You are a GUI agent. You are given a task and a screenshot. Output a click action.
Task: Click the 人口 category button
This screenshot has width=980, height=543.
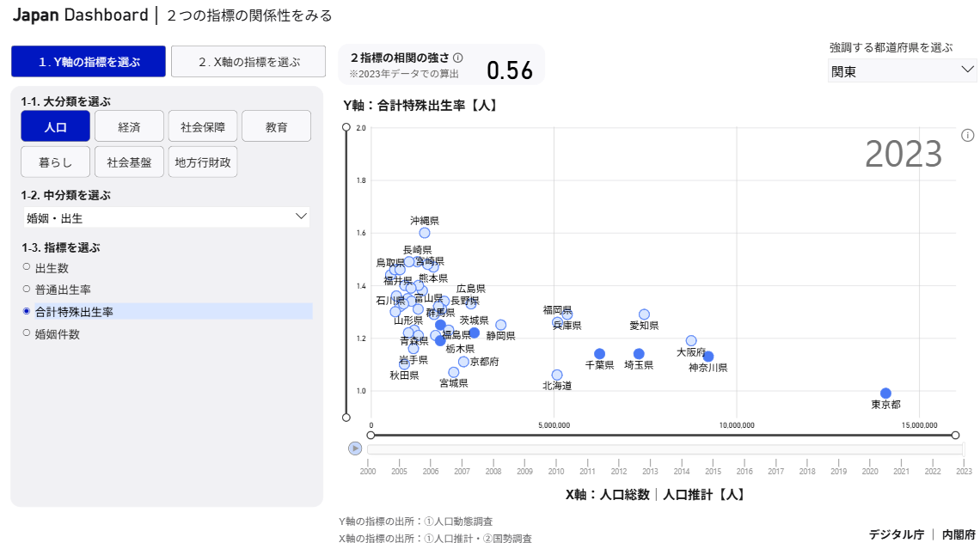pyautogui.click(x=55, y=125)
